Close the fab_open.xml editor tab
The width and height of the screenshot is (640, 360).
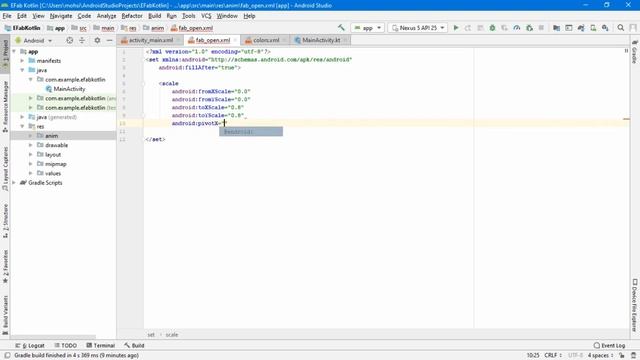coord(235,40)
